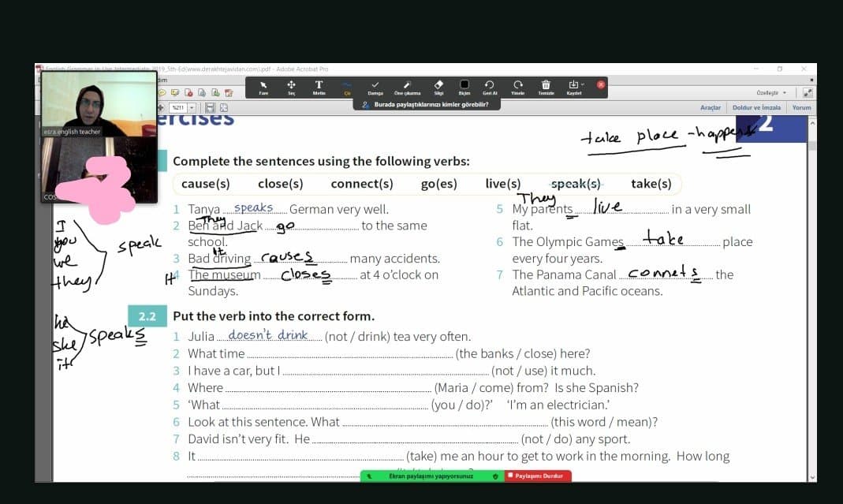This screenshot has width=843, height=504.
Task: Expand the Özelleştir dropdown
Action: 771,92
